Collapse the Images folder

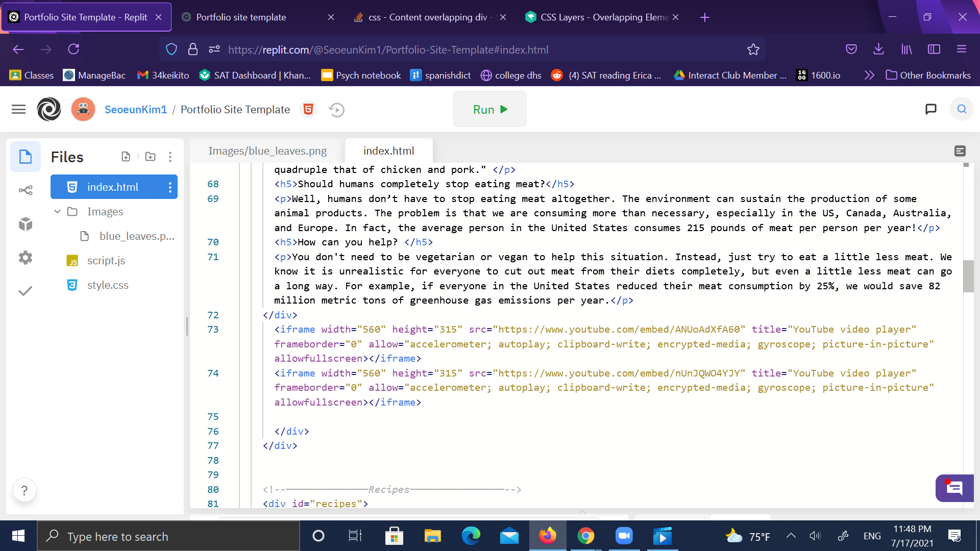(x=57, y=211)
